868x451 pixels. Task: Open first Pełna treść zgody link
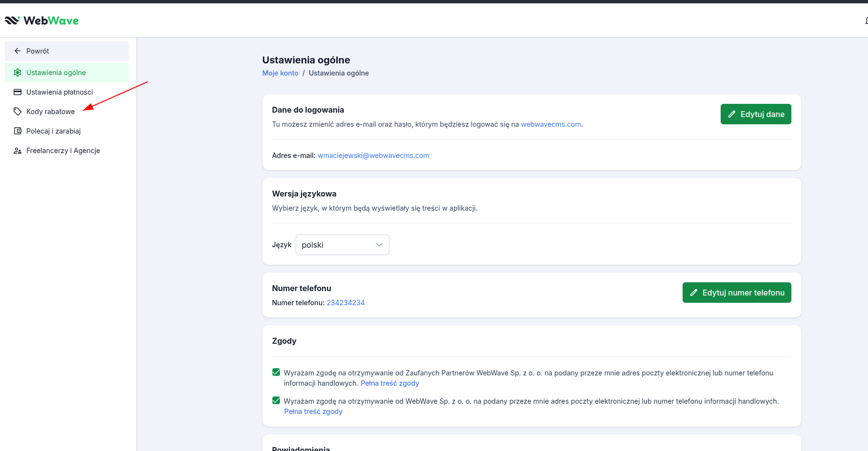pyautogui.click(x=389, y=383)
